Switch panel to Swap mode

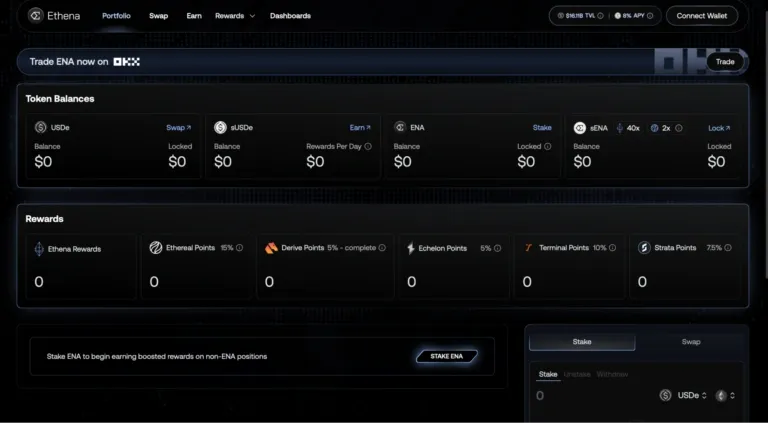691,341
